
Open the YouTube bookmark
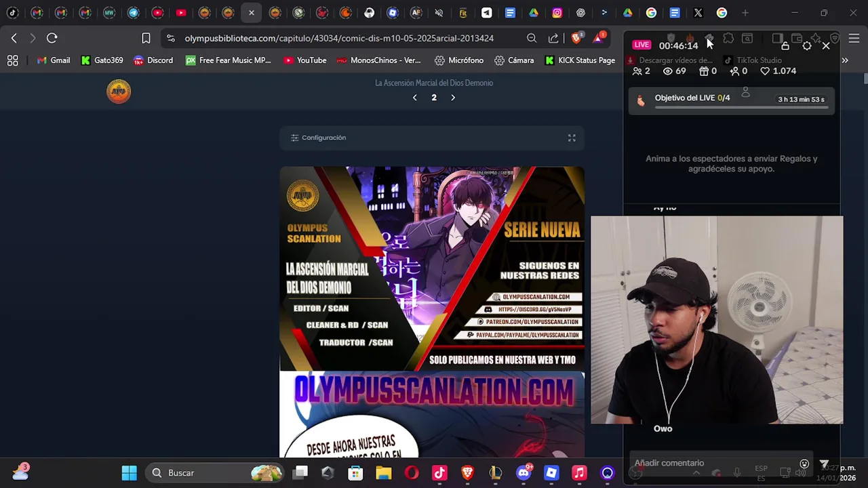coord(305,60)
